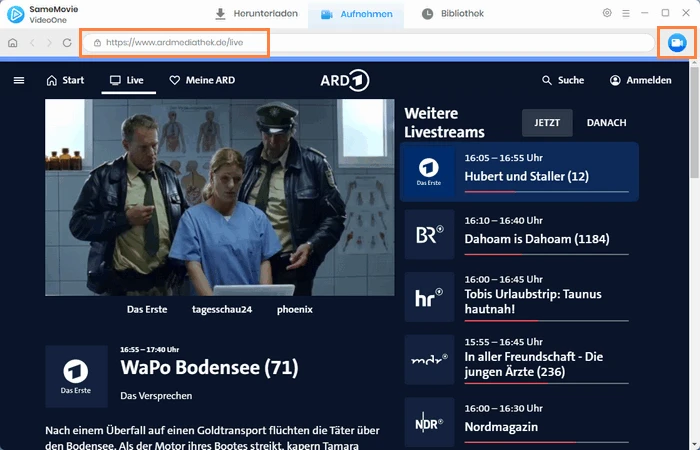700x450 pixels.
Task: Click Das Erste logo beside WaPo Bodensee
Action: [76, 376]
